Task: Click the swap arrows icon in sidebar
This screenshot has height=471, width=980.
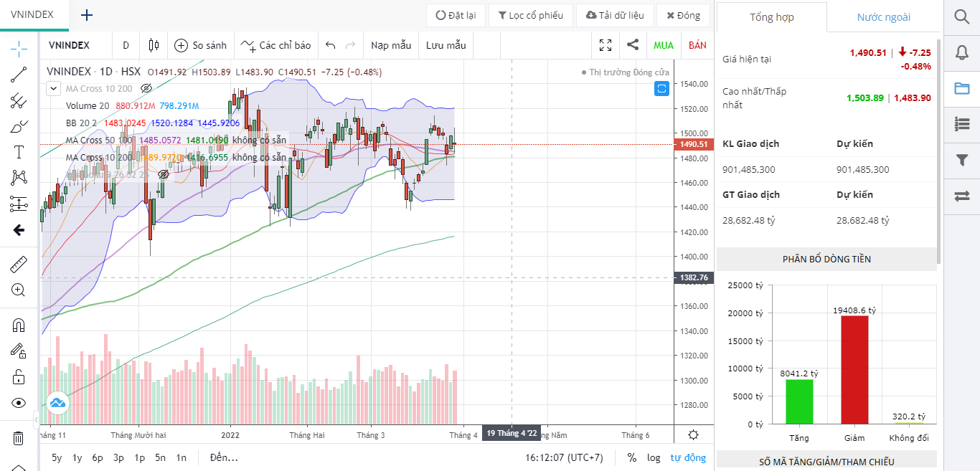Action: (961, 196)
